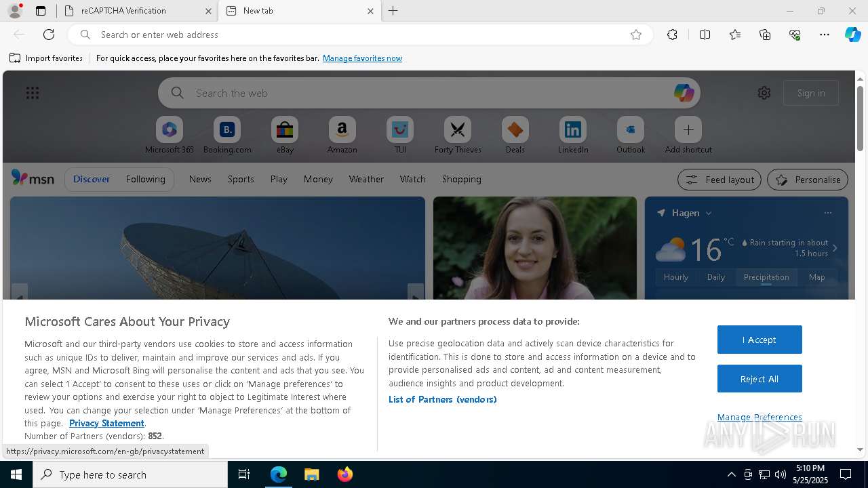Click Reject All cookies button

pyautogui.click(x=759, y=379)
